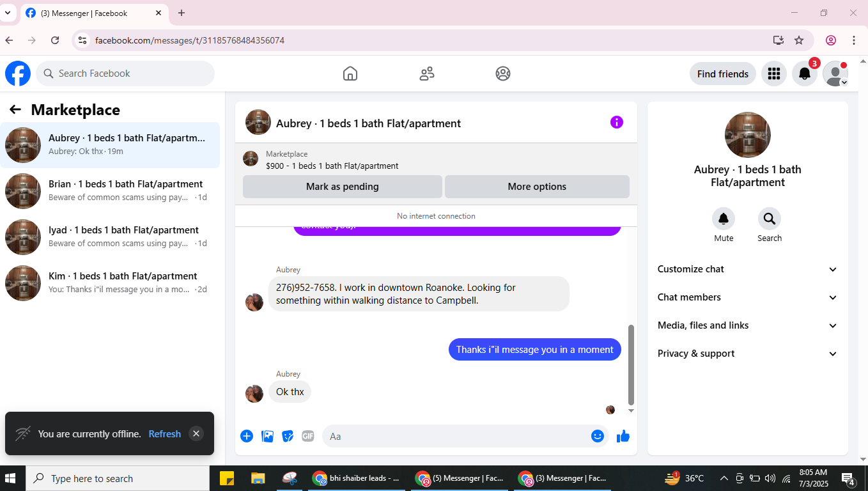This screenshot has height=491, width=868.
Task: Open the Facebook menu grid icon
Action: pyautogui.click(x=774, y=74)
